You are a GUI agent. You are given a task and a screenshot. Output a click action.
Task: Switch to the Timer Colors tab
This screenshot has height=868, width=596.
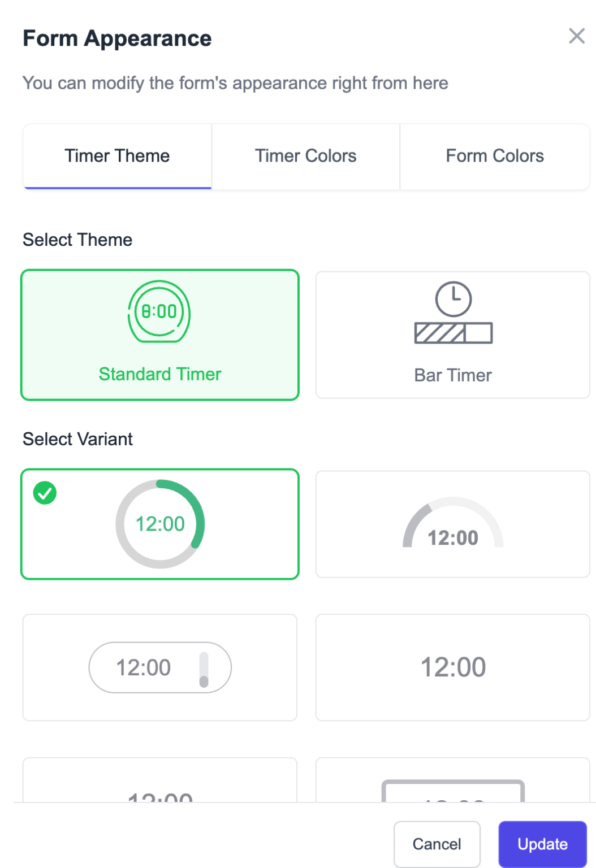(x=305, y=156)
